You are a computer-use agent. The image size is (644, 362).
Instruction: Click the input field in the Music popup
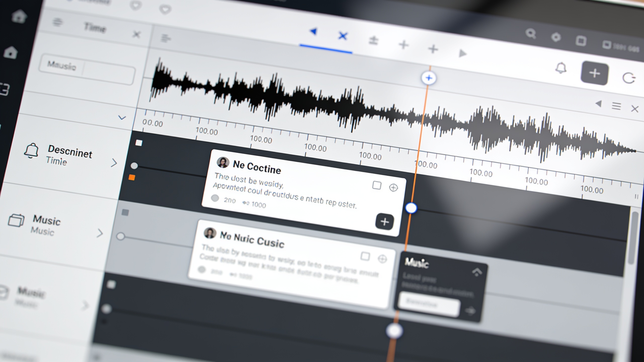[429, 304]
